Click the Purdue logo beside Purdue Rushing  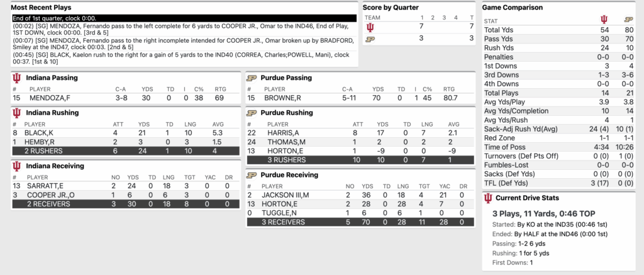[x=252, y=113]
